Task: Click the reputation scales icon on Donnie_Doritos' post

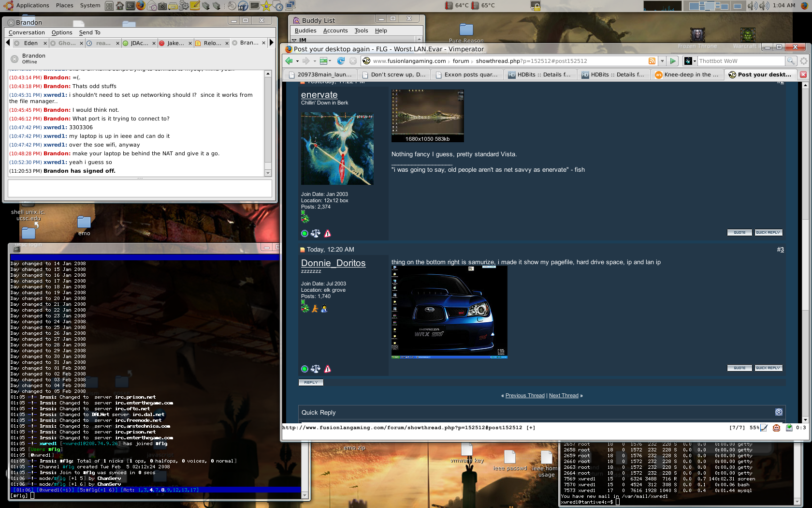Action: 316,369
